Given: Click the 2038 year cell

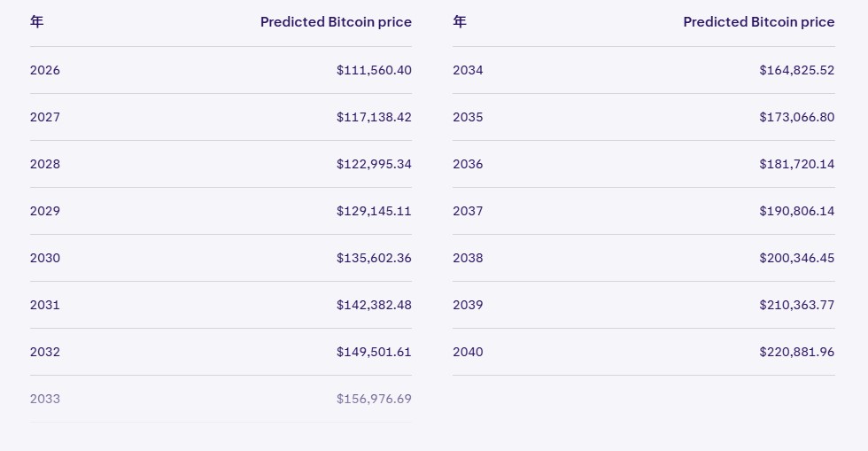Looking at the screenshot, I should (468, 258).
